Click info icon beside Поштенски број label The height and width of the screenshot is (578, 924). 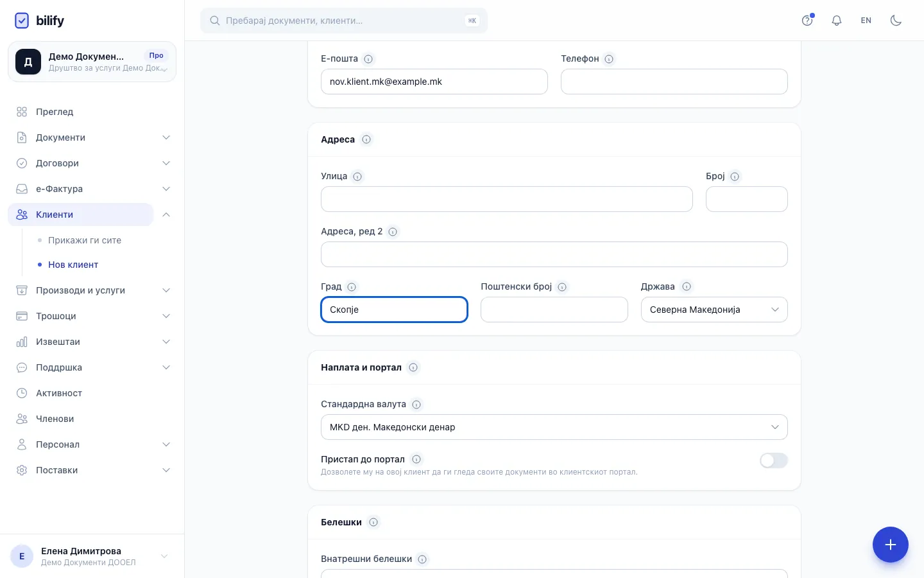(x=562, y=287)
